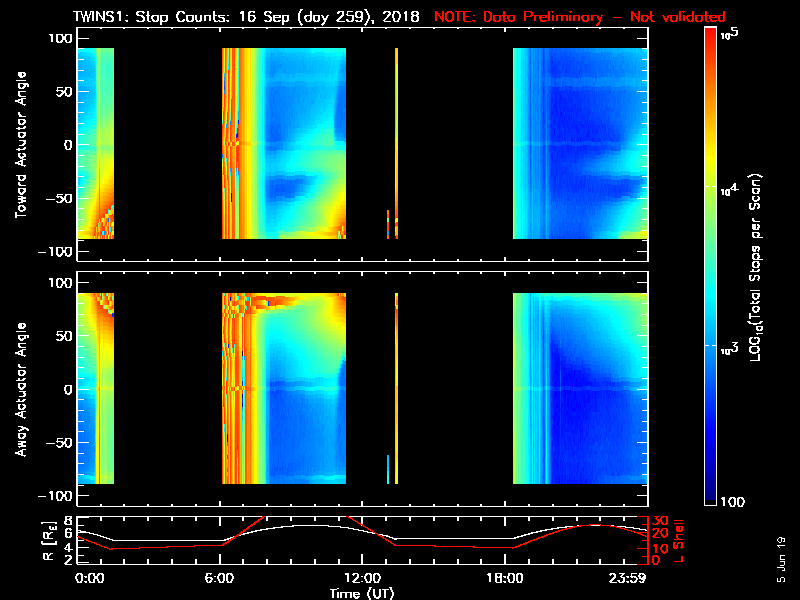Viewport: 800px width, 600px height.
Task: Click the 50 tick label on the Away panel
Action: (64, 336)
